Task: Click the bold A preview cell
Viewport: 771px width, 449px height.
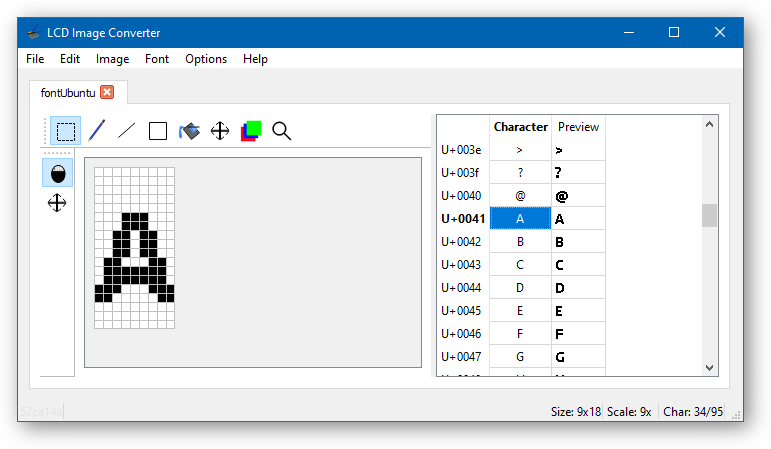Action: pos(578,218)
